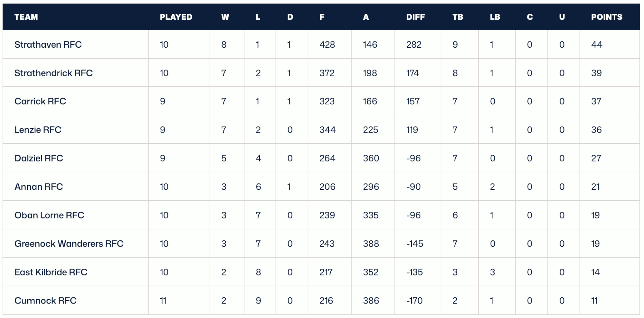Click the LB column header
Screen dimensions: 644x318
[495, 17]
